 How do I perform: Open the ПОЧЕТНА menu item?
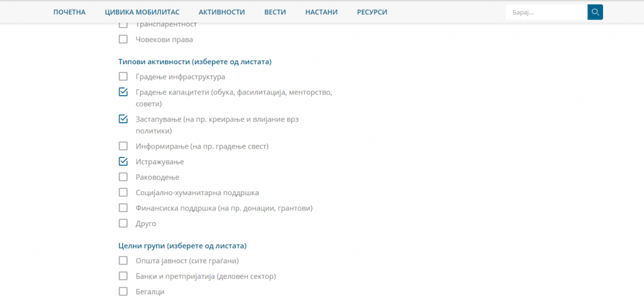(x=69, y=13)
